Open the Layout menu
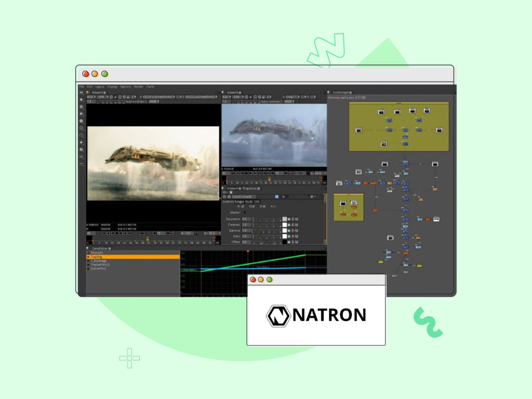 tap(100, 87)
